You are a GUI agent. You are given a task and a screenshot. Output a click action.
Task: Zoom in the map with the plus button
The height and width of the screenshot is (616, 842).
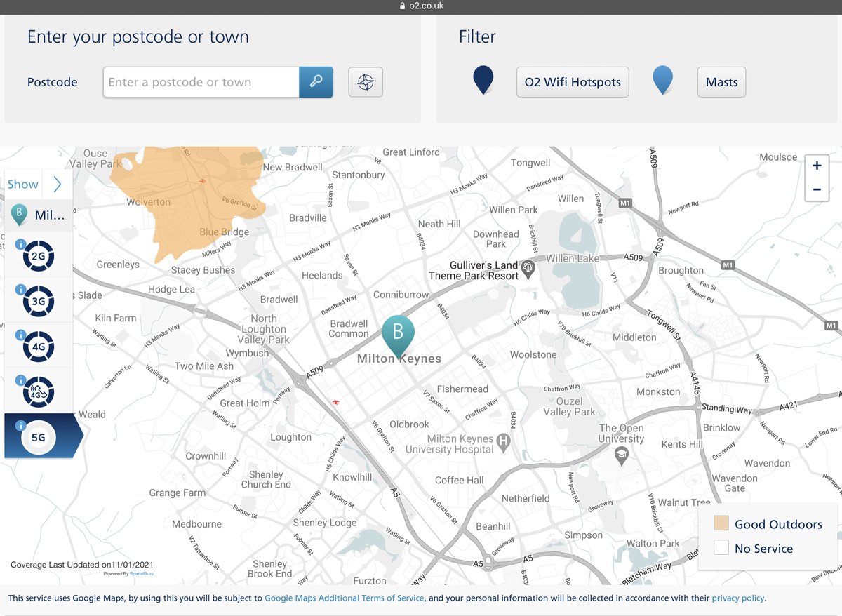(x=817, y=166)
